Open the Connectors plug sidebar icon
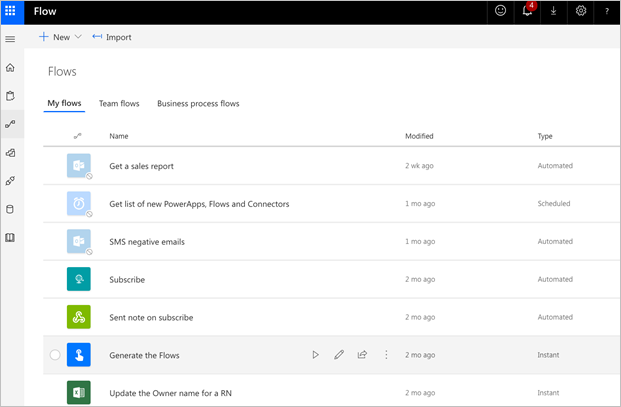 [10, 181]
